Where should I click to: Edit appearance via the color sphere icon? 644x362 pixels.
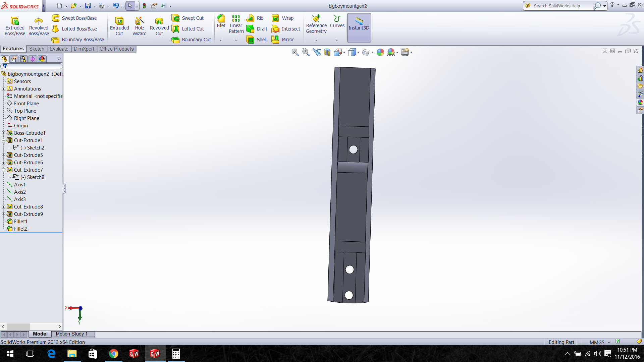click(380, 52)
